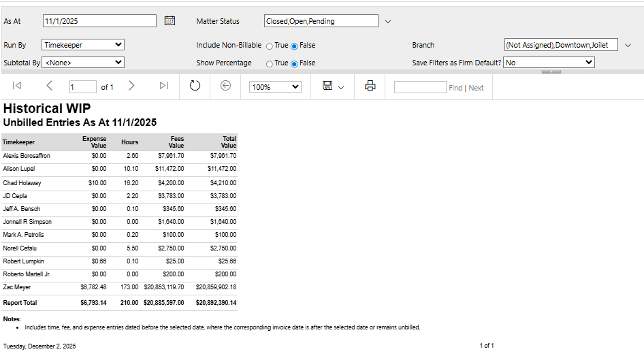Open the Branch selection dropdown arrow

tap(628, 46)
